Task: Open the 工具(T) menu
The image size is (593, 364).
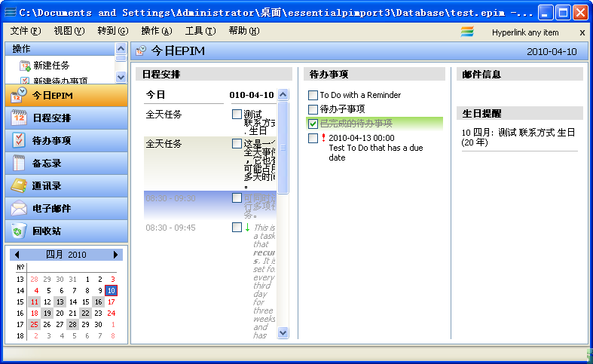Action: [x=200, y=31]
